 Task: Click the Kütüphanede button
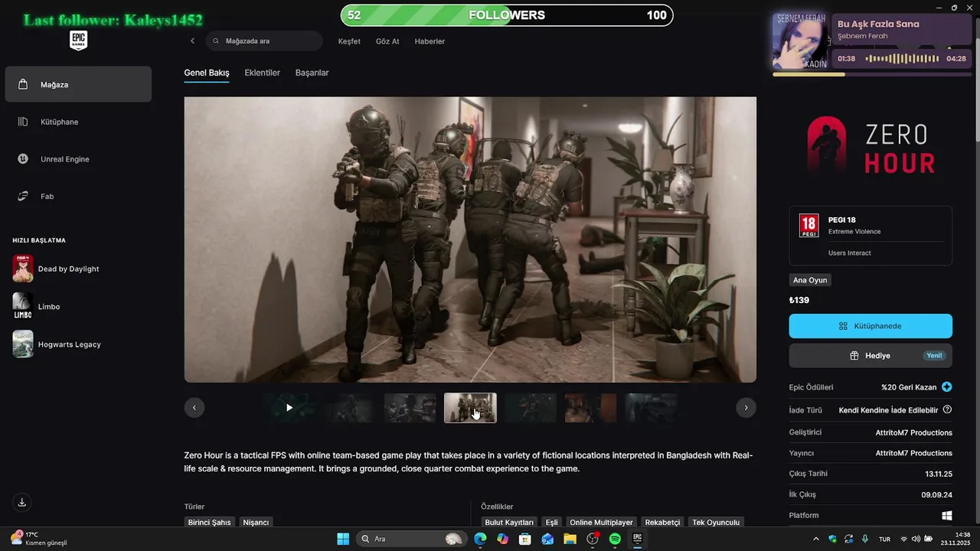(x=871, y=326)
